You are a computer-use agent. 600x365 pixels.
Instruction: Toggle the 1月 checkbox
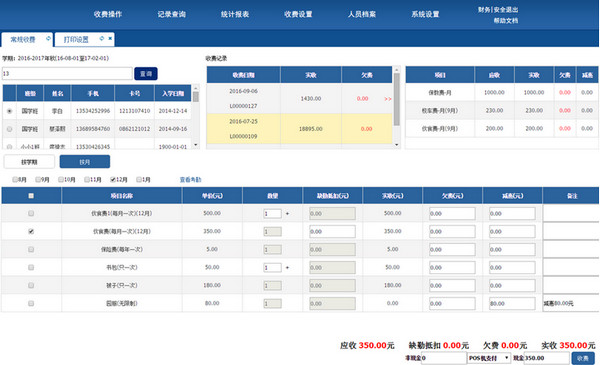tap(139, 179)
